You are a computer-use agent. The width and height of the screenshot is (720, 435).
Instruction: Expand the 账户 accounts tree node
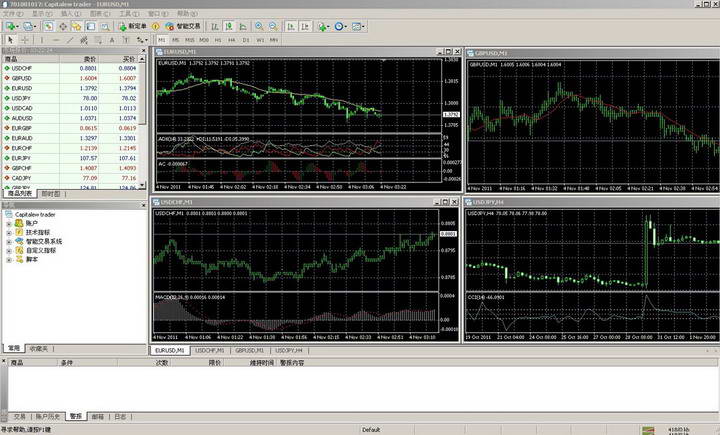tap(9, 224)
